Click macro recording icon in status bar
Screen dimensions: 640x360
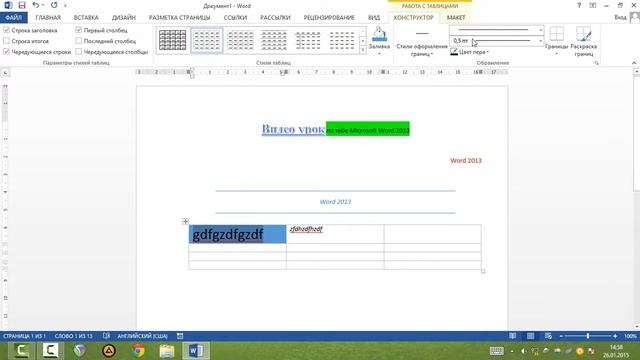pos(180,336)
